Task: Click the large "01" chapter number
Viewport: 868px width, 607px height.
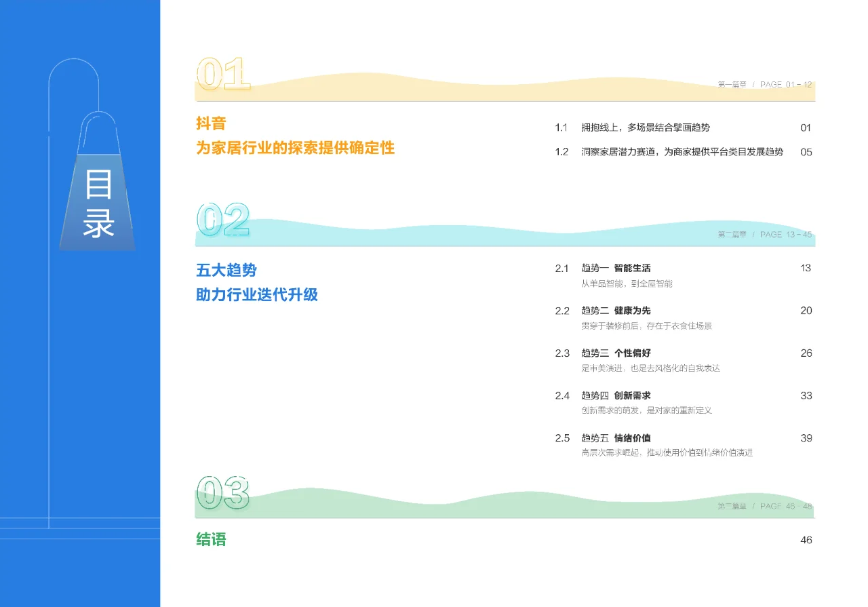Action: 223,75
